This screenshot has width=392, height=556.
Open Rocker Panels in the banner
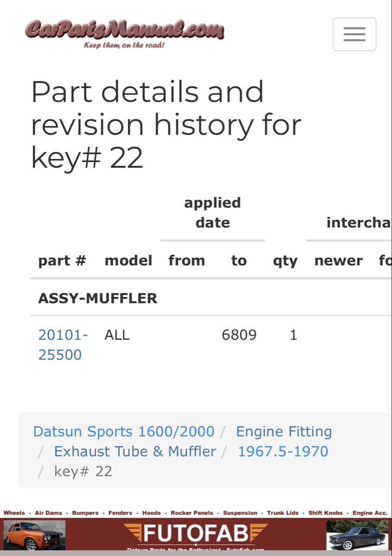(192, 513)
